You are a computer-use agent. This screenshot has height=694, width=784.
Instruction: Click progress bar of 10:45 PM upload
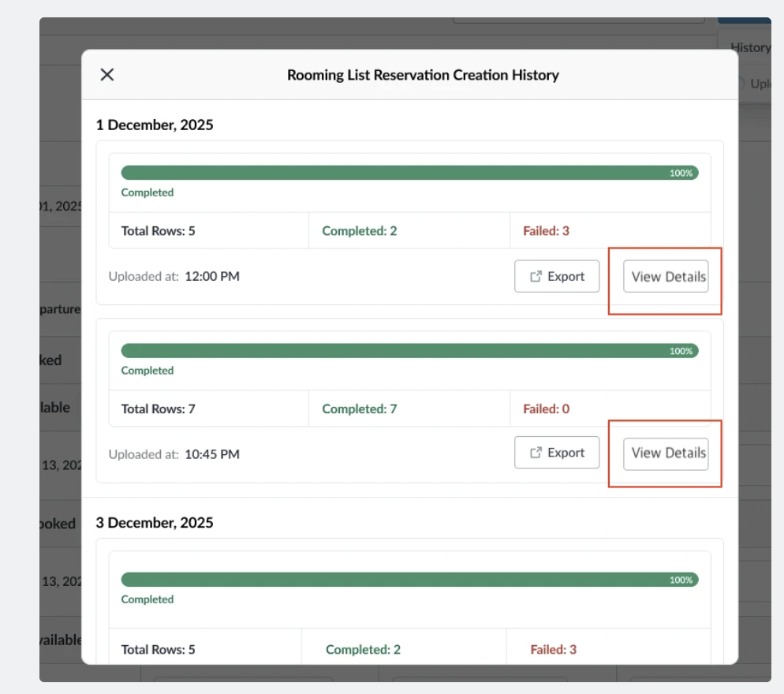409,350
